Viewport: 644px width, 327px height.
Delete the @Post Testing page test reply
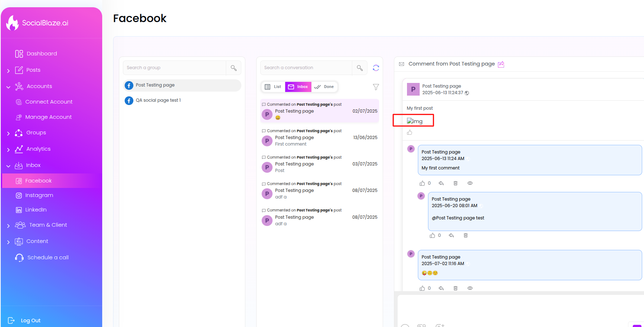point(466,235)
